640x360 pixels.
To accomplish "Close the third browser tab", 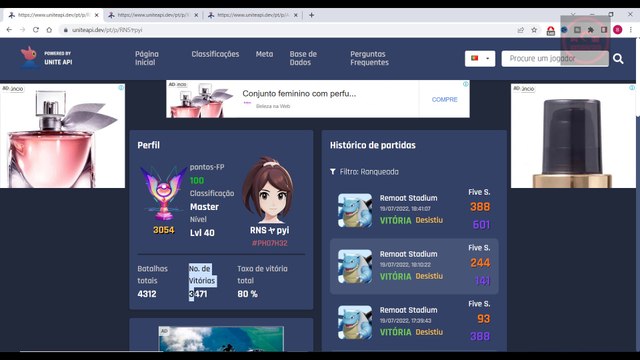I will (296, 15).
